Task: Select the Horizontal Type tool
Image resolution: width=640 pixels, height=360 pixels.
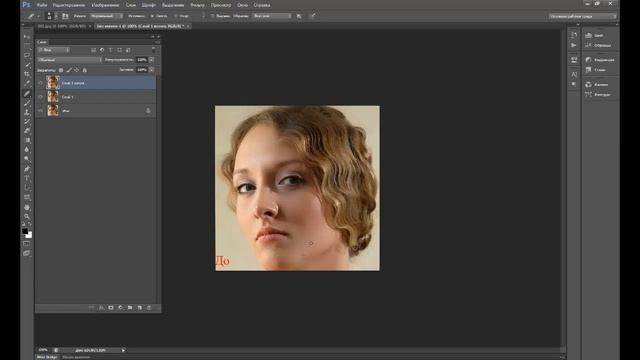Action: (27, 178)
